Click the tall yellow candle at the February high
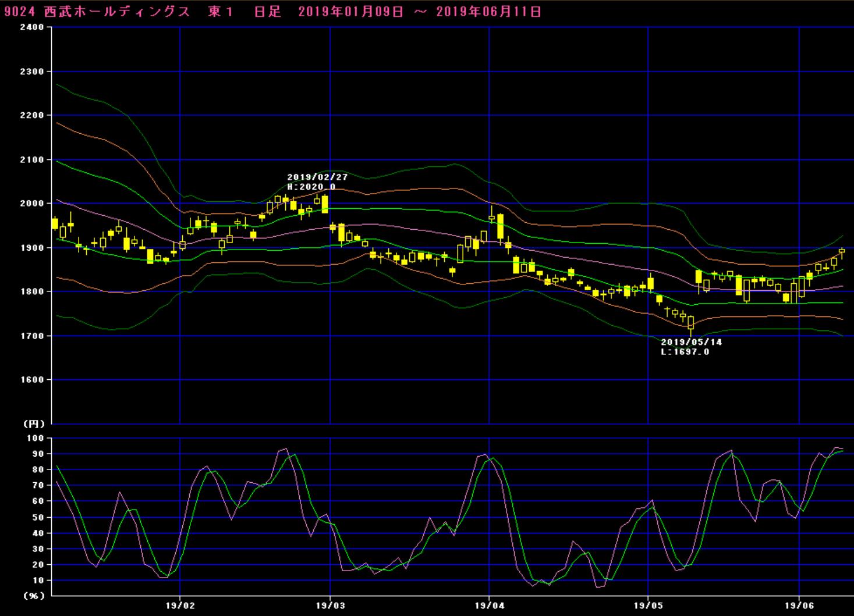 coord(325,204)
